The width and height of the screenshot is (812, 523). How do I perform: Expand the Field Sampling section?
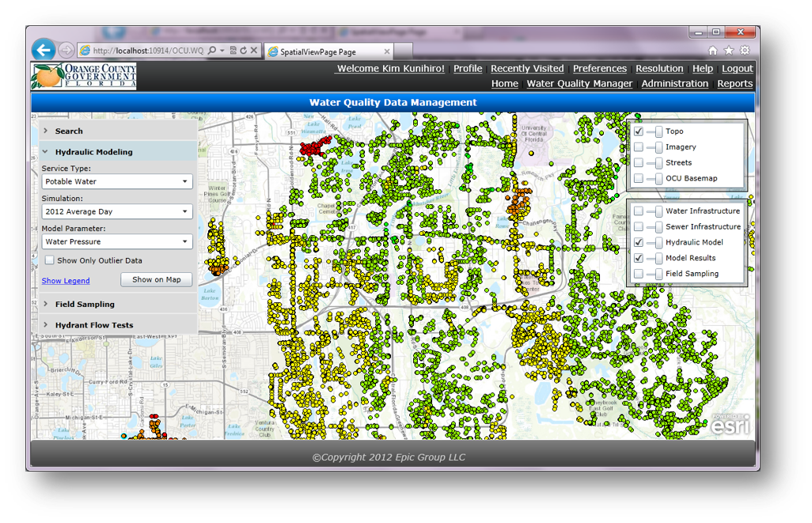click(x=85, y=304)
